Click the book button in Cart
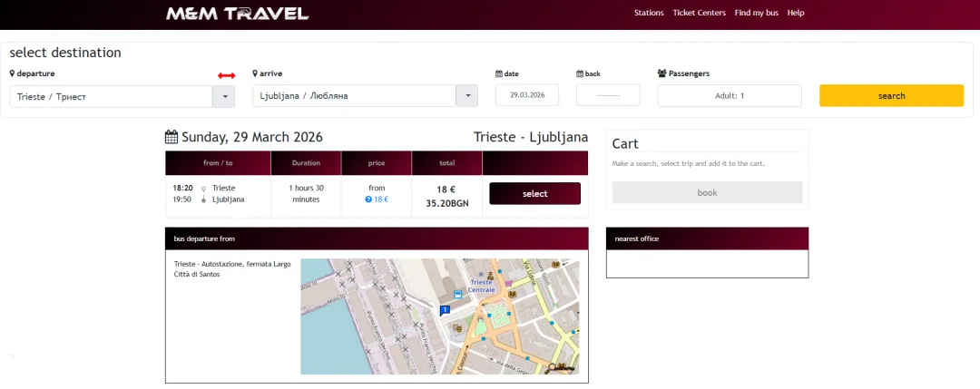980x389 pixels. tap(707, 192)
